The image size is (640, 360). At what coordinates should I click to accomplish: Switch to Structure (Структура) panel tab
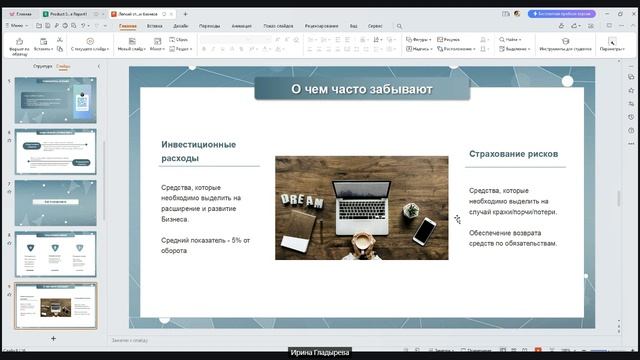tap(42, 66)
